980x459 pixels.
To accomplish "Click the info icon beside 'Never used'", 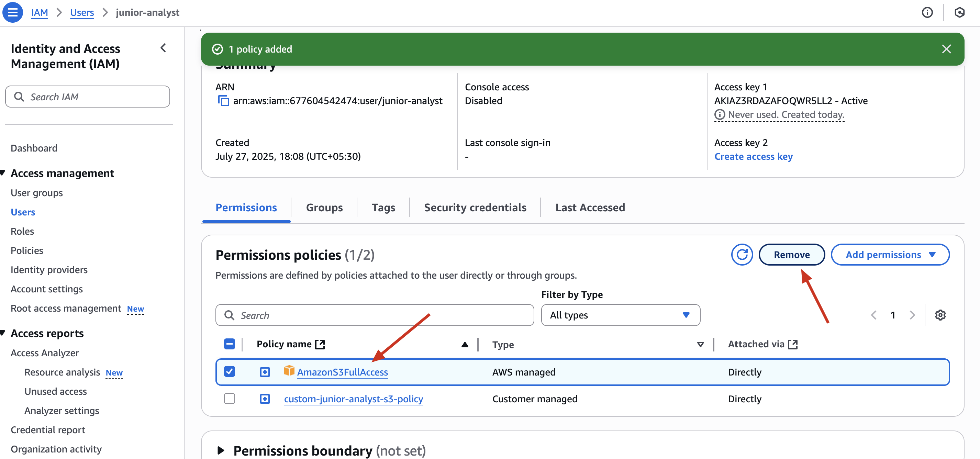I will [x=720, y=114].
